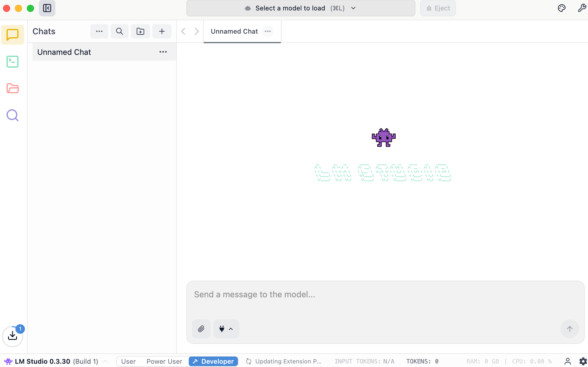Open Chats header more options

(x=99, y=31)
